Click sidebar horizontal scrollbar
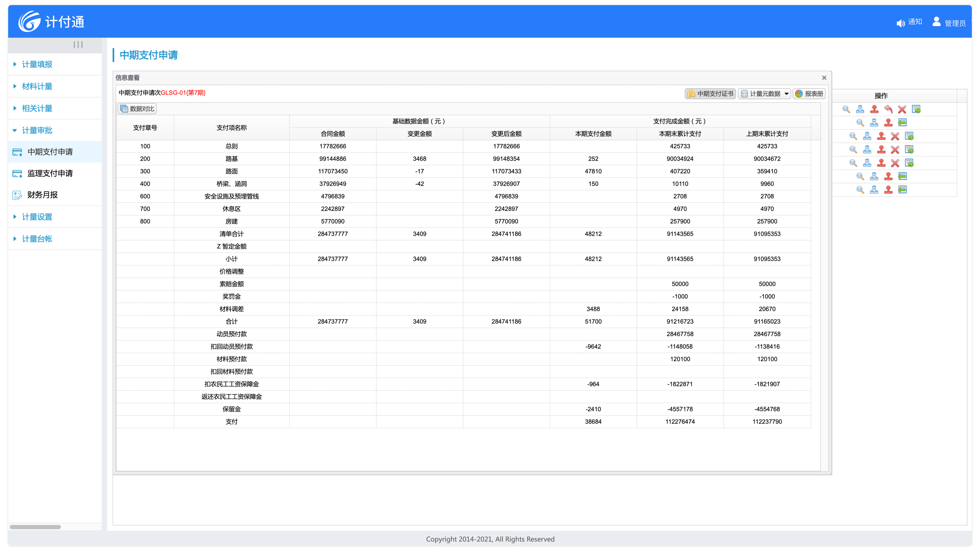Screen dimensions: 980x551 tap(35, 527)
